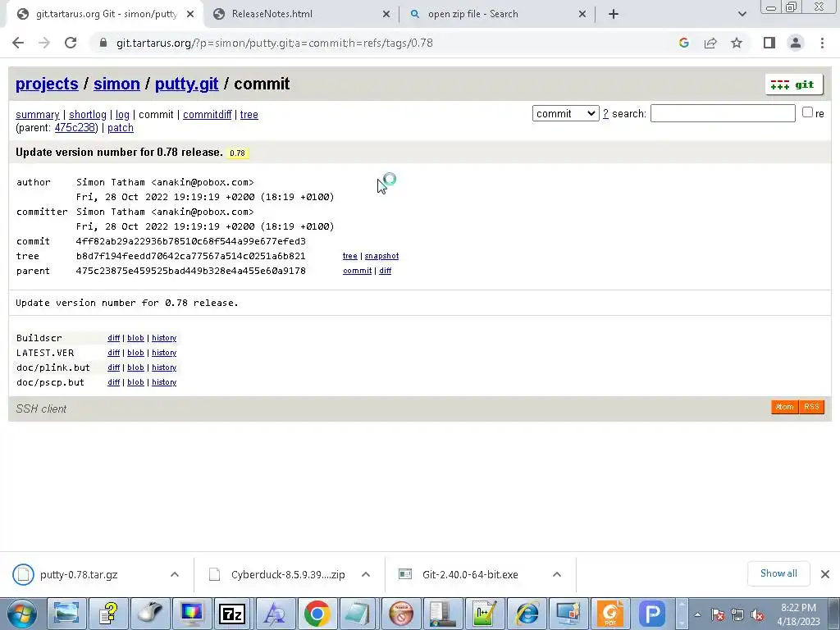The image size is (840, 630).
Task: Open diff for Buildscr
Action: pyautogui.click(x=113, y=338)
